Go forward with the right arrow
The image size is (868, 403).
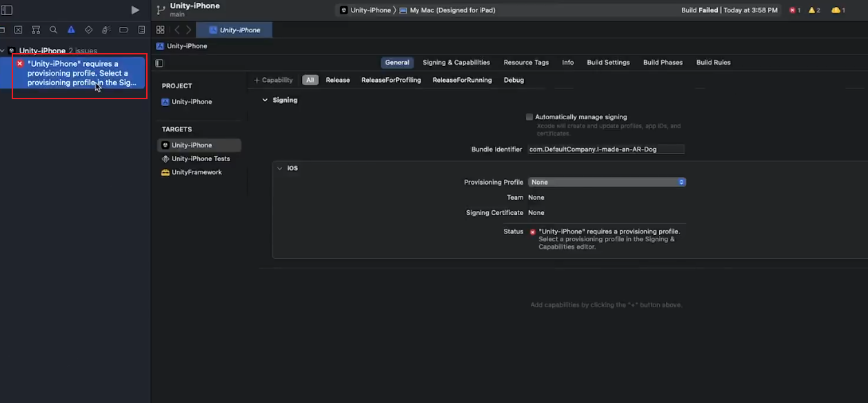189,30
